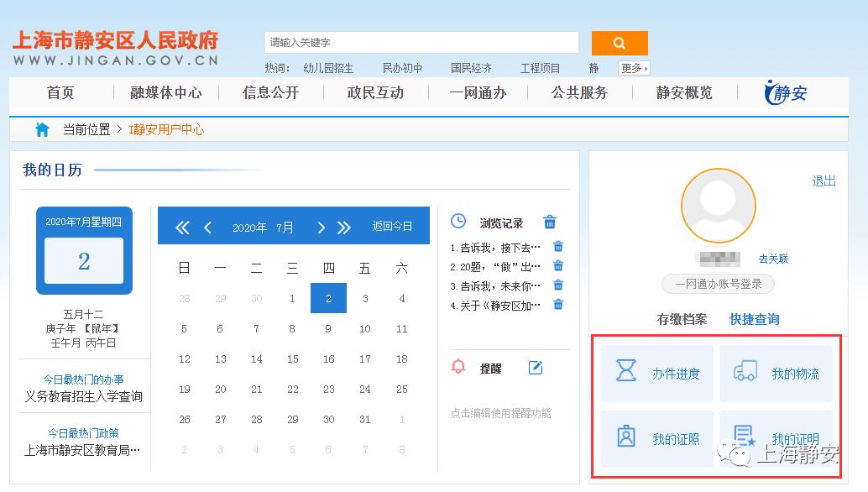Switch to the 快捷查询 tab
The height and width of the screenshot is (492, 868).
click(x=753, y=319)
